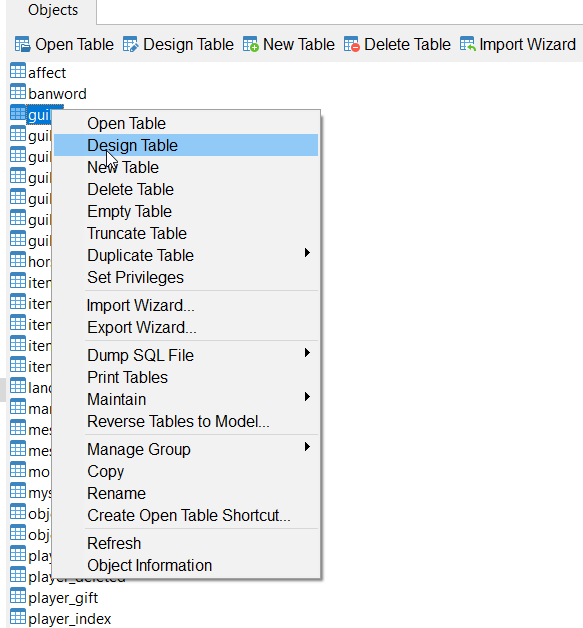Expand the Manage Group submenu arrow

coord(307,447)
